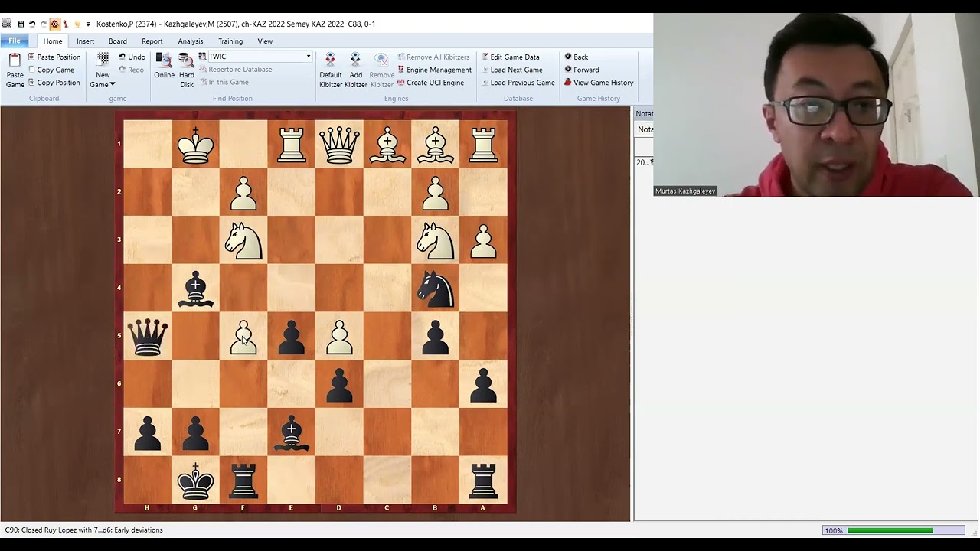Image resolution: width=980 pixels, height=551 pixels.
Task: Click the black bishop on e7
Action: 292,433
